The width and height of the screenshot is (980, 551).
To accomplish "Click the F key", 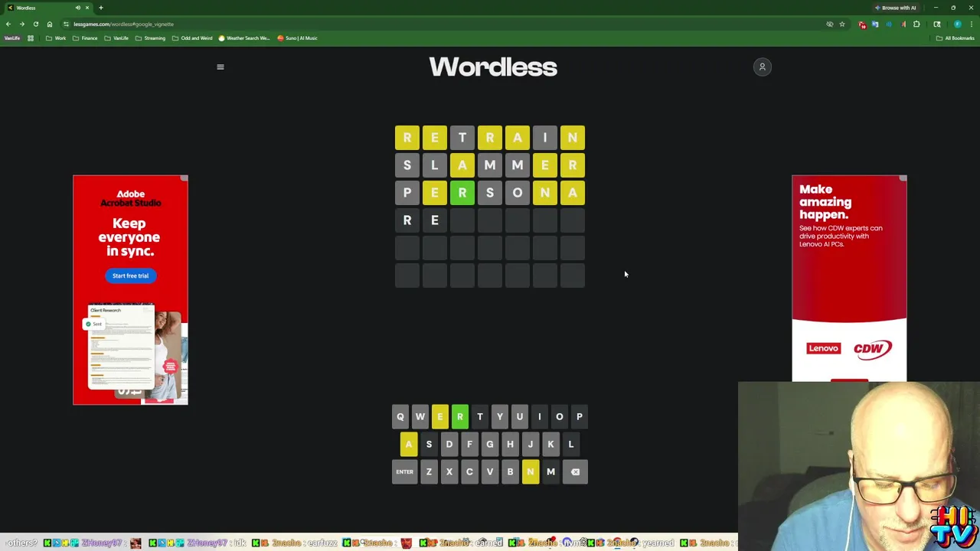I will [469, 444].
